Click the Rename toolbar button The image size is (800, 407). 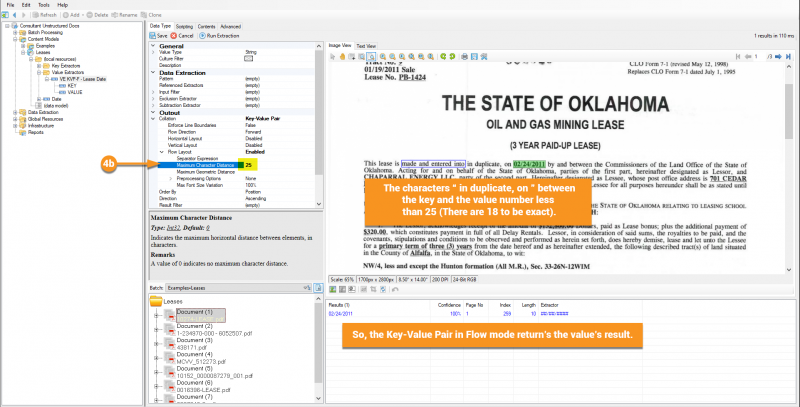tap(124, 15)
